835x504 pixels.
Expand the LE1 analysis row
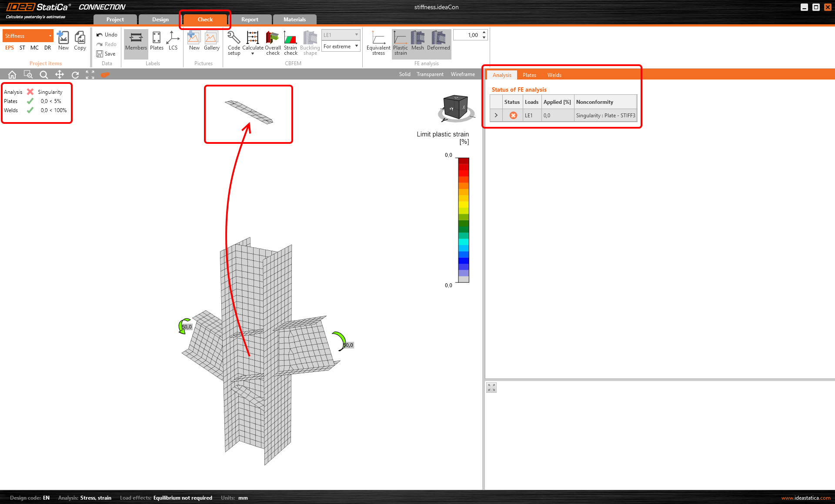(496, 115)
